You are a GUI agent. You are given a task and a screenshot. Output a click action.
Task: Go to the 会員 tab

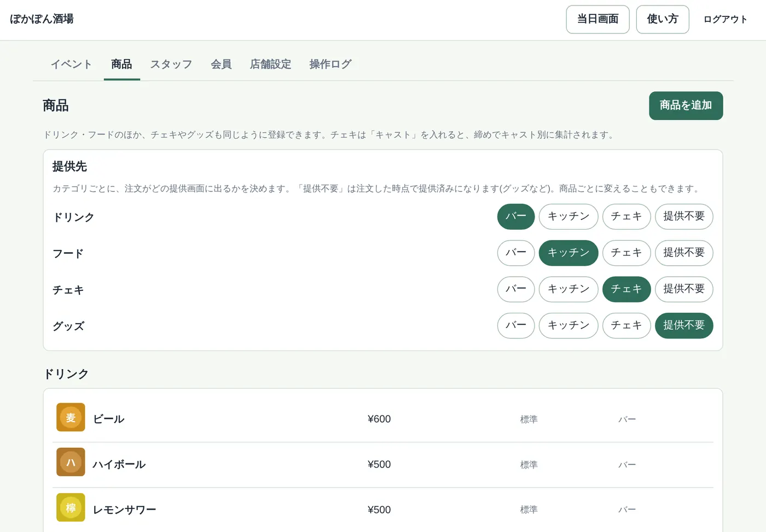pyautogui.click(x=221, y=65)
